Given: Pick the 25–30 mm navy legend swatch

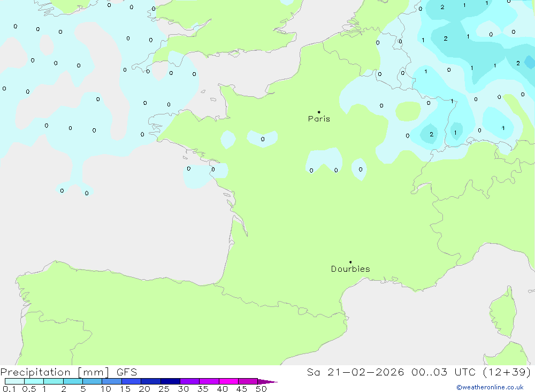Looking at the screenshot, I should [170, 381].
